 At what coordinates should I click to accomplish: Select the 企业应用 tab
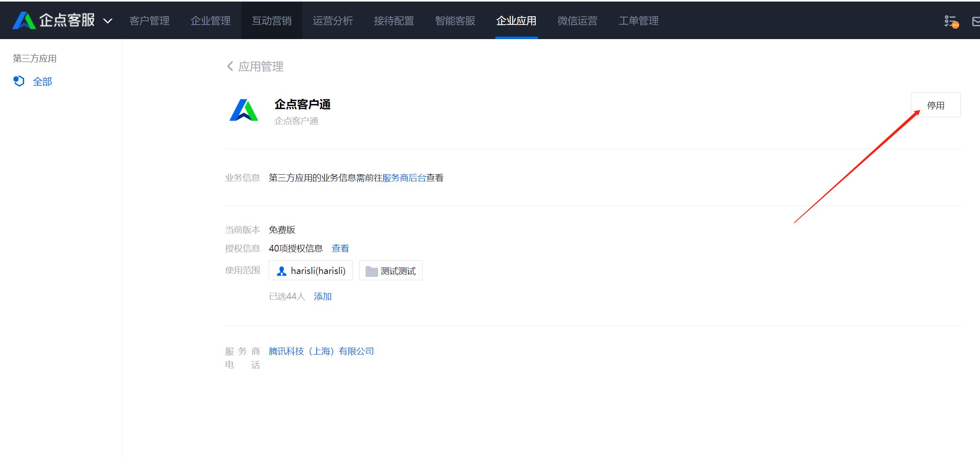[x=516, y=21]
